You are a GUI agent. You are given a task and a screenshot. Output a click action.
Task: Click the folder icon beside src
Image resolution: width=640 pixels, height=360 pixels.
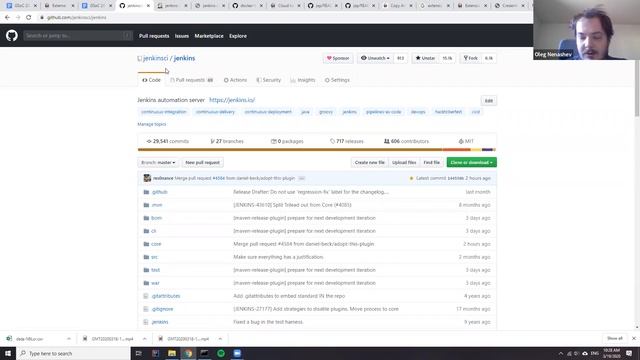[x=146, y=257]
